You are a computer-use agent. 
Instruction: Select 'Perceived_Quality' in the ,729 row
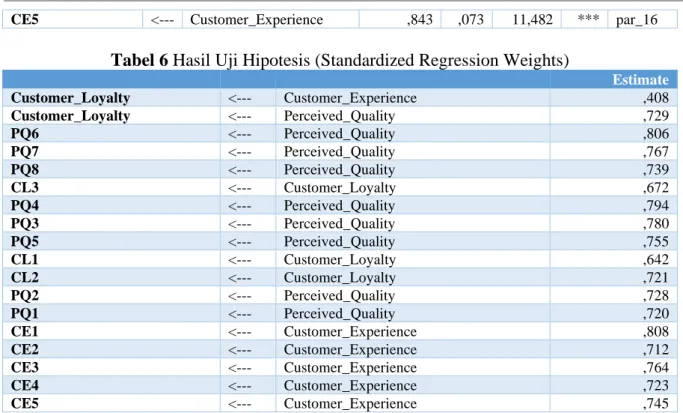point(339,116)
